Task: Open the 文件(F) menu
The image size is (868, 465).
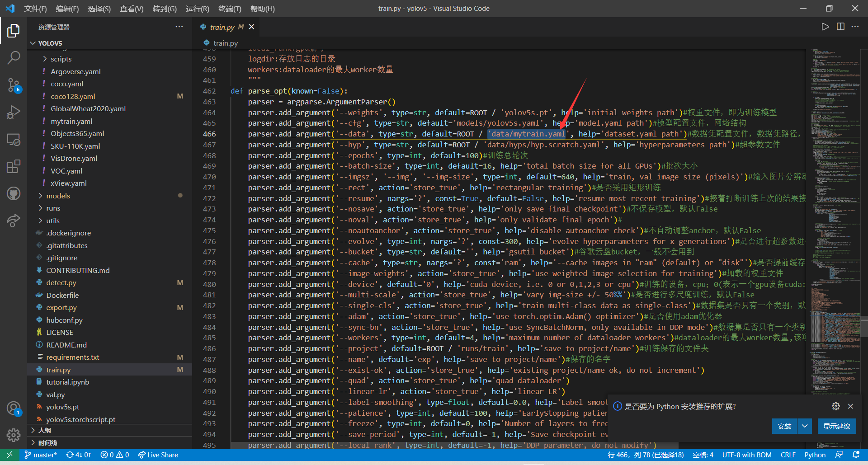Action: (x=35, y=9)
